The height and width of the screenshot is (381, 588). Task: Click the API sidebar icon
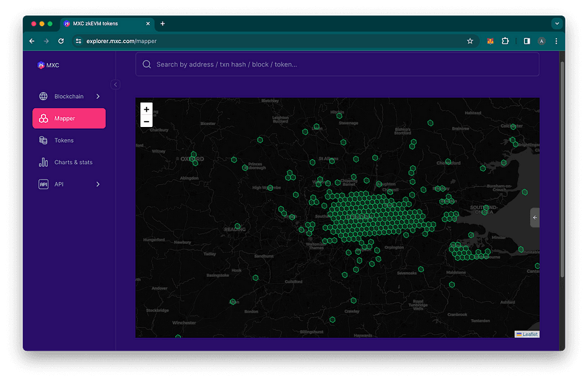pyautogui.click(x=44, y=184)
